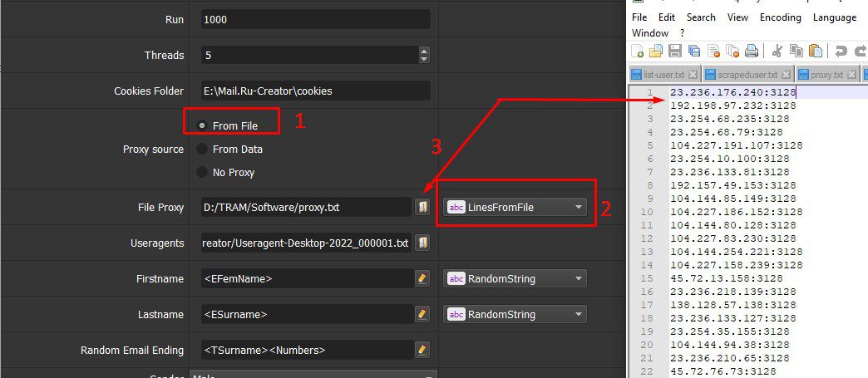
Task: Switch to the scrapeduser.txt tab
Action: point(747,74)
